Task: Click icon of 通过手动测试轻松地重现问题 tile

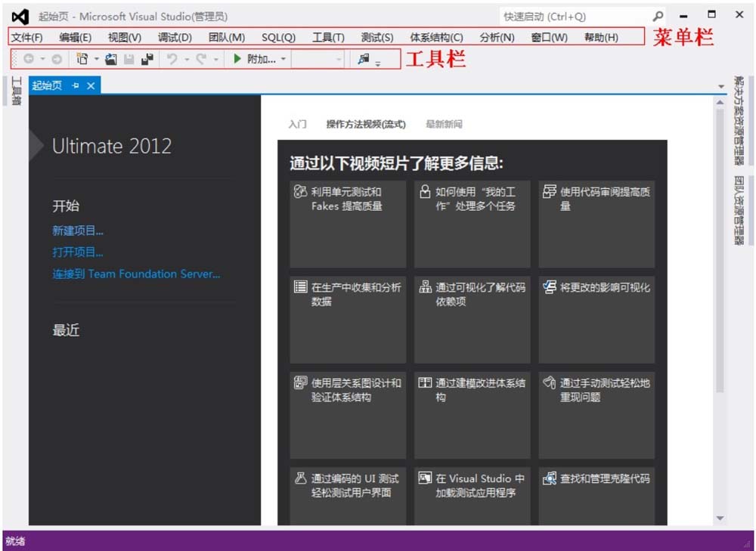Action: click(x=549, y=382)
